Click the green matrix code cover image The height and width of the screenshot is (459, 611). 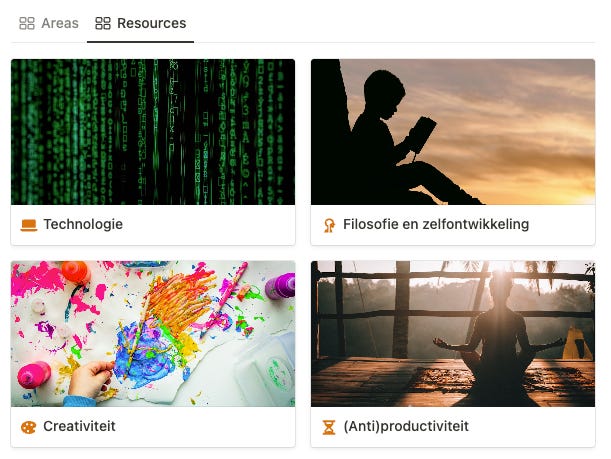click(153, 132)
